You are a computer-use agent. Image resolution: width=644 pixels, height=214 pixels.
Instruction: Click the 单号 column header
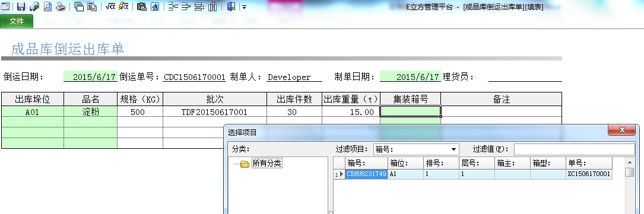[x=589, y=163]
